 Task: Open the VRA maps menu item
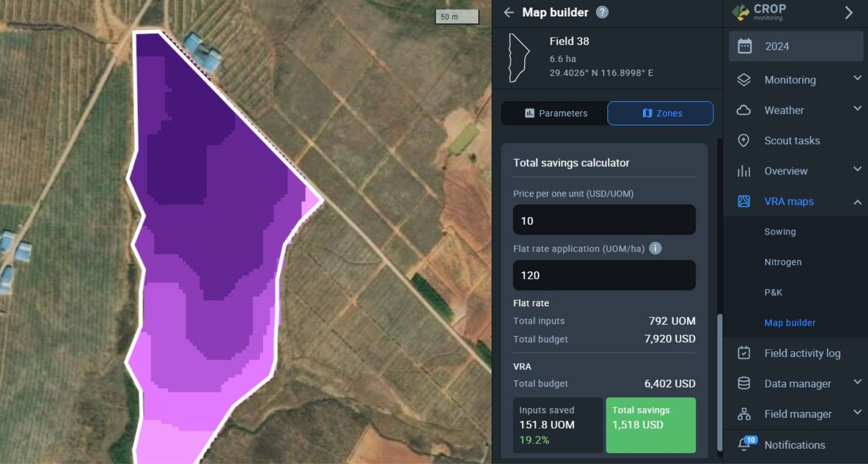point(789,201)
